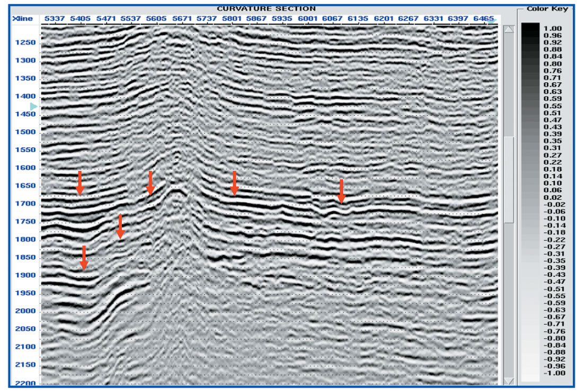
Task: Click Xline value 5537
Action: [130, 19]
